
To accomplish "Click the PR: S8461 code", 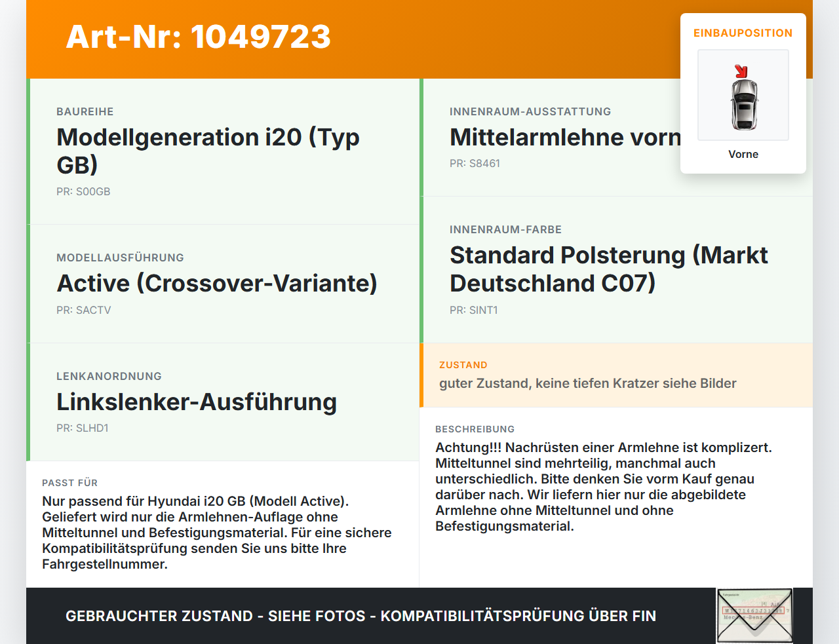I will [475, 164].
